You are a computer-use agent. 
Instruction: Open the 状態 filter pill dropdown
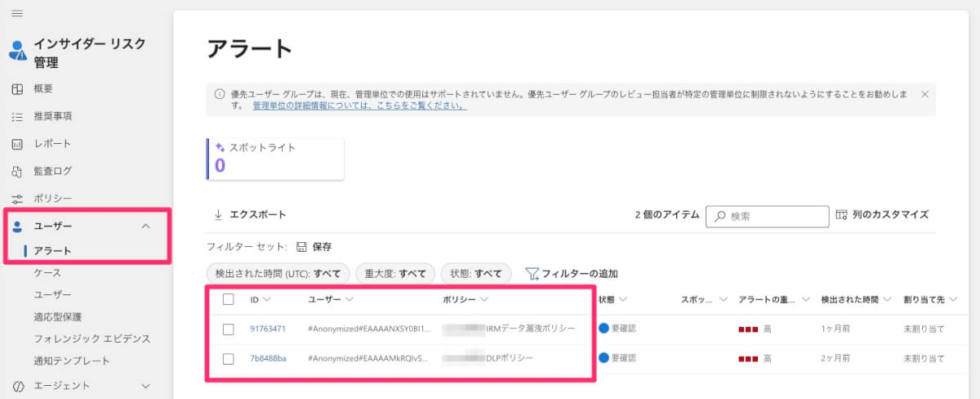coord(476,273)
